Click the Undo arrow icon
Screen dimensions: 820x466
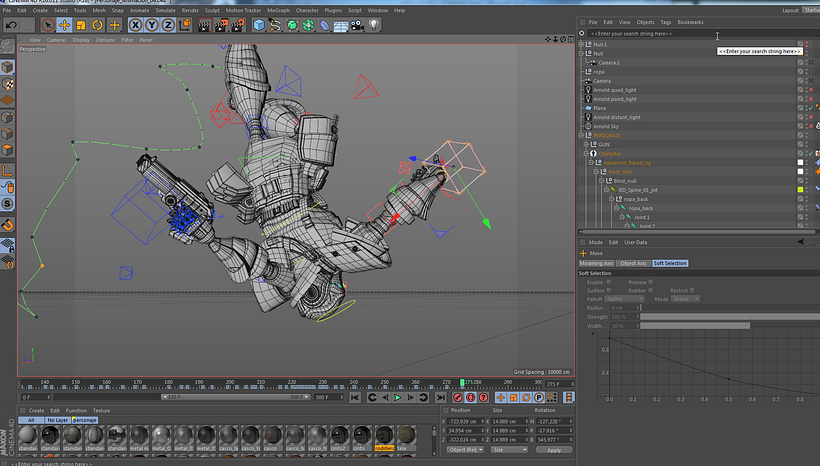click(9, 24)
